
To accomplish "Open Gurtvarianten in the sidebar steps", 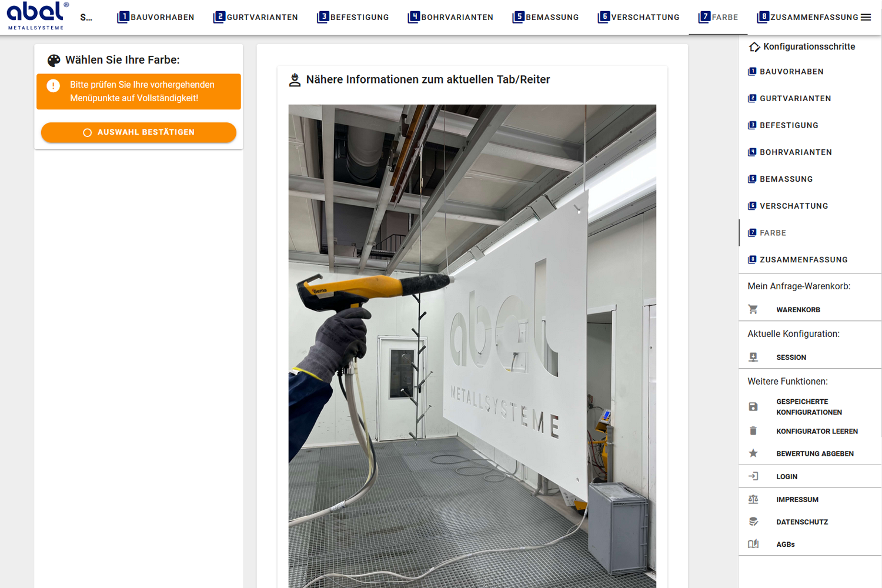I will (x=810, y=99).
